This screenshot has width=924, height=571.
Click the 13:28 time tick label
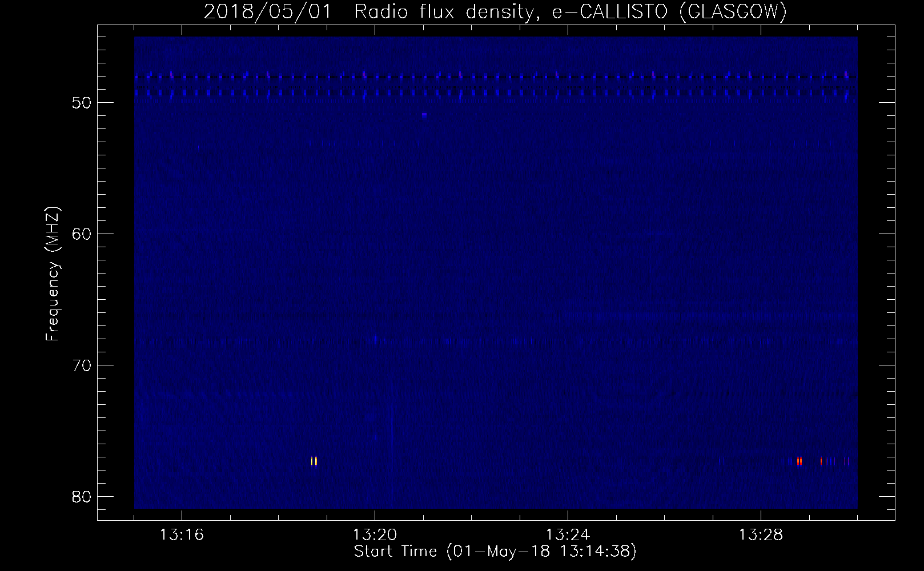tap(761, 535)
